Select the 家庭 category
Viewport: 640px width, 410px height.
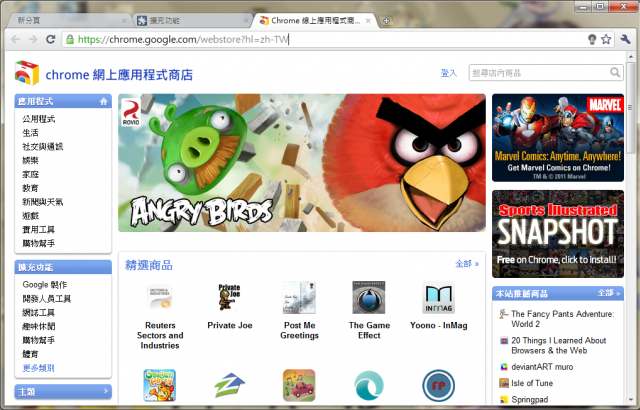30,175
